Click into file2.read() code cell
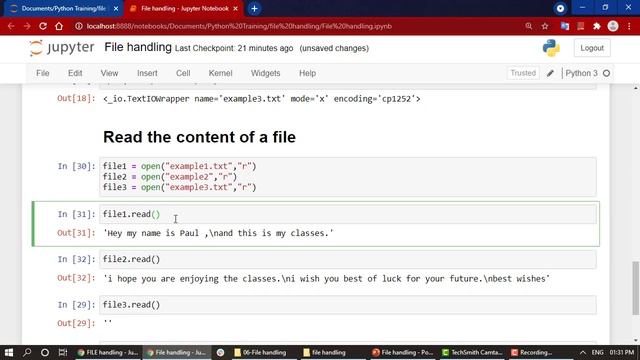640x360 pixels. 348,260
